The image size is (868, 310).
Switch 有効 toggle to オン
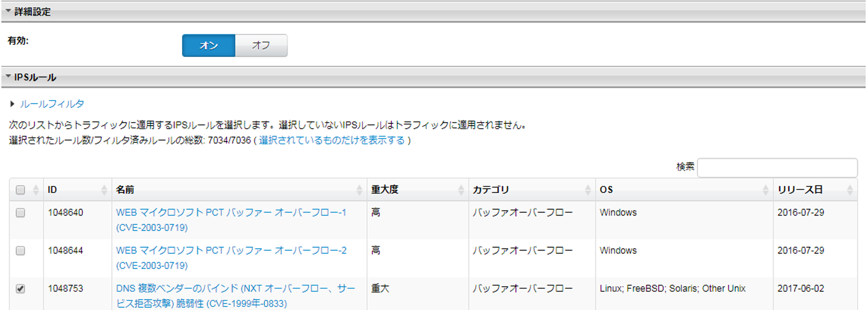[209, 45]
